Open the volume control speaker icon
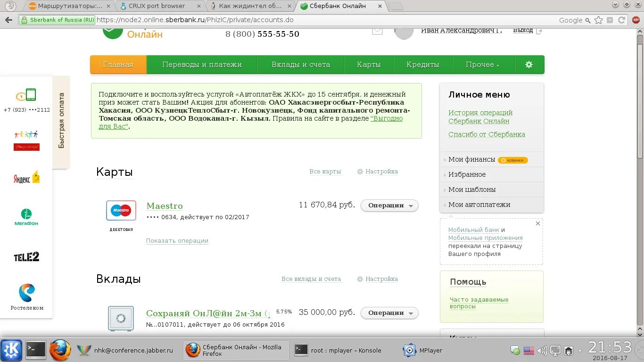 coord(542,351)
